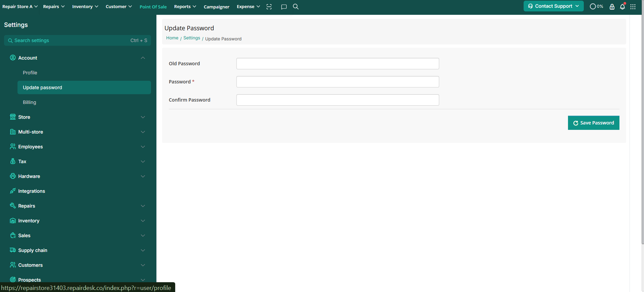The image size is (644, 292).
Task: Collapse the Account section
Action: tap(143, 58)
